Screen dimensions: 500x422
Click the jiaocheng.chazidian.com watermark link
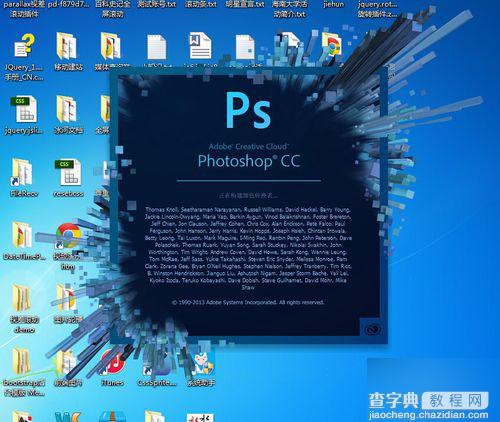coord(429,415)
